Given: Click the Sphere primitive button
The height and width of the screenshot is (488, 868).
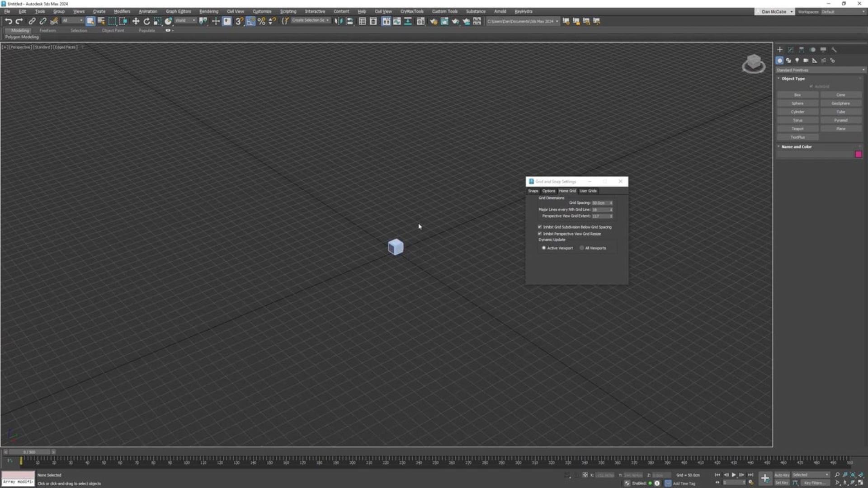Looking at the screenshot, I should (x=797, y=103).
